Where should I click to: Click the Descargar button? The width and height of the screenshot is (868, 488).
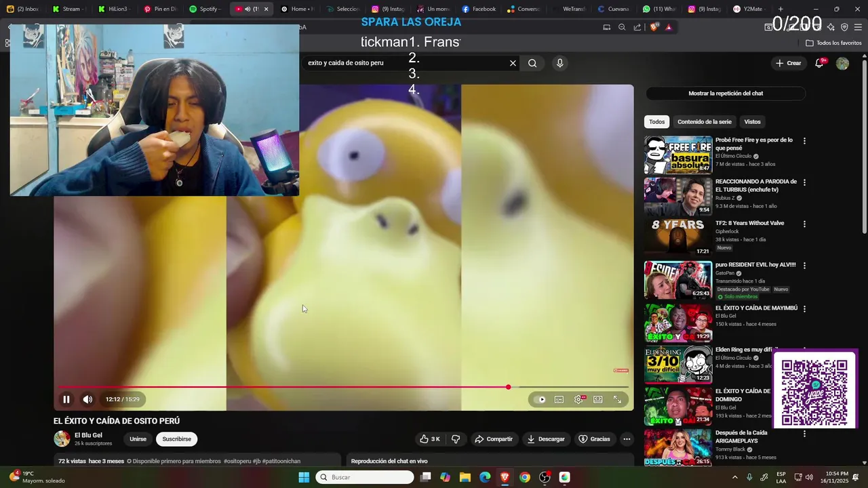(546, 439)
